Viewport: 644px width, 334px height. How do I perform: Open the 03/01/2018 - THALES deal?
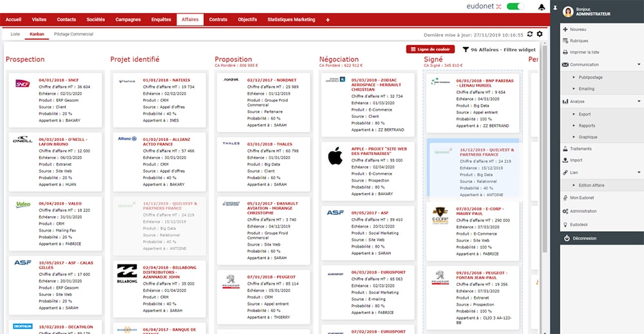pyautogui.click(x=270, y=144)
